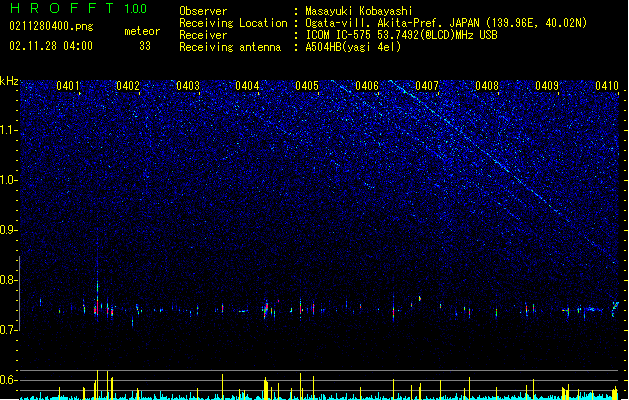
Task: Click the Observer label
Action: pyautogui.click(x=203, y=11)
